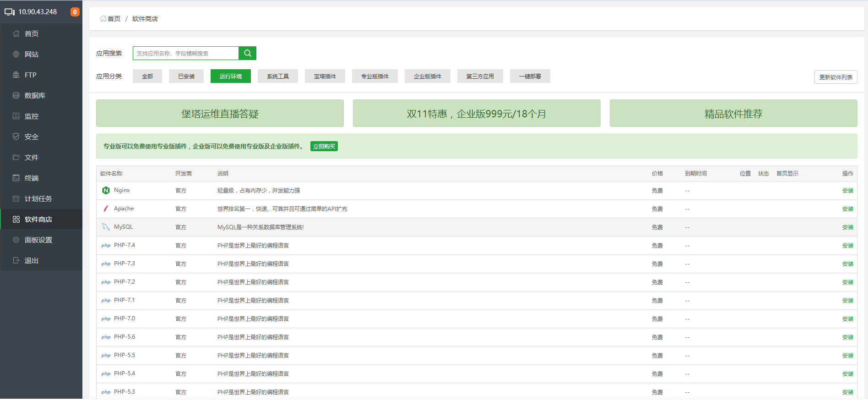Install PHP-7.1 via its 安装 link

848,301
